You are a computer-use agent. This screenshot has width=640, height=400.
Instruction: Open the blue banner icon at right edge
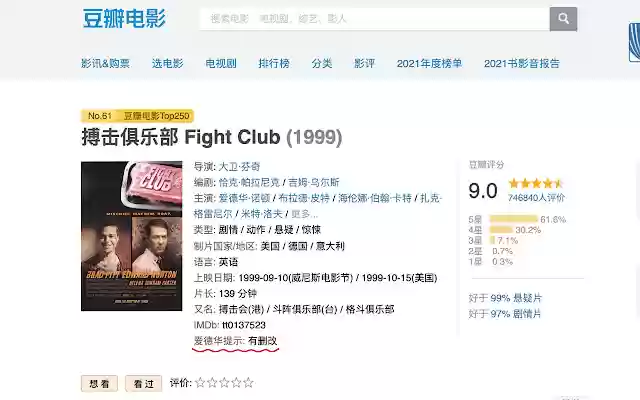(634, 42)
